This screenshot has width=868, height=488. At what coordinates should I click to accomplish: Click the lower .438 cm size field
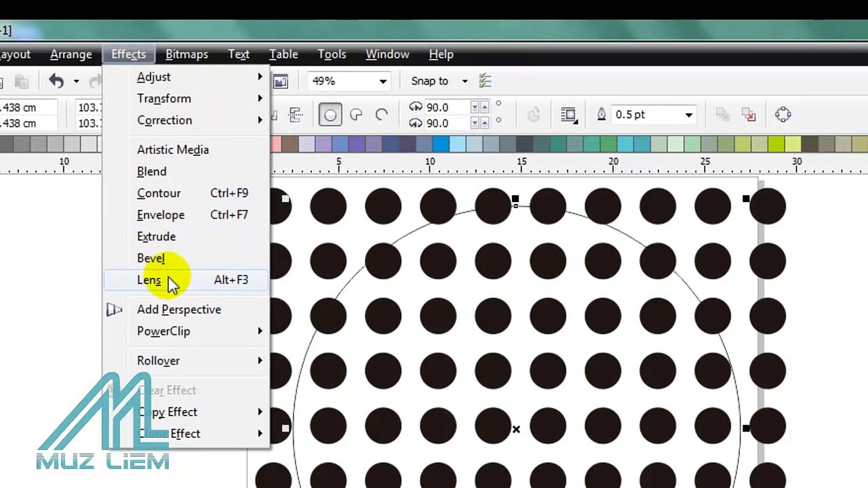[x=28, y=123]
